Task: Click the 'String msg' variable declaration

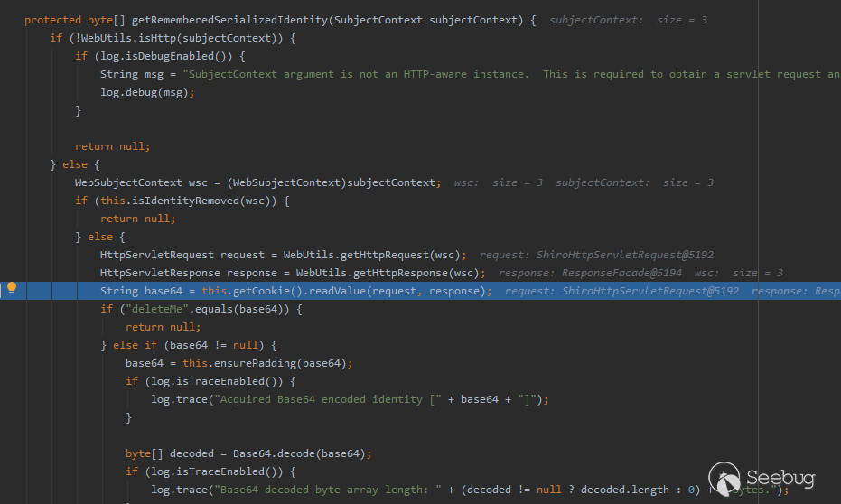Action: (131, 75)
